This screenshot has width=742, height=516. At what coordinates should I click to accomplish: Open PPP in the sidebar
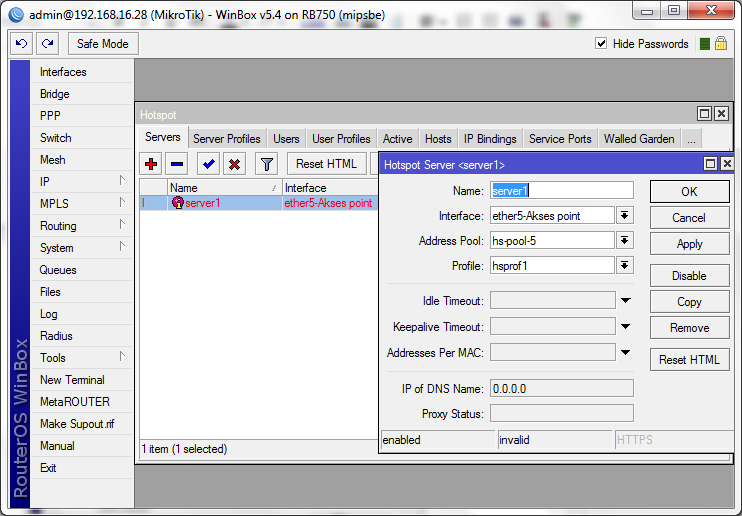click(x=82, y=116)
